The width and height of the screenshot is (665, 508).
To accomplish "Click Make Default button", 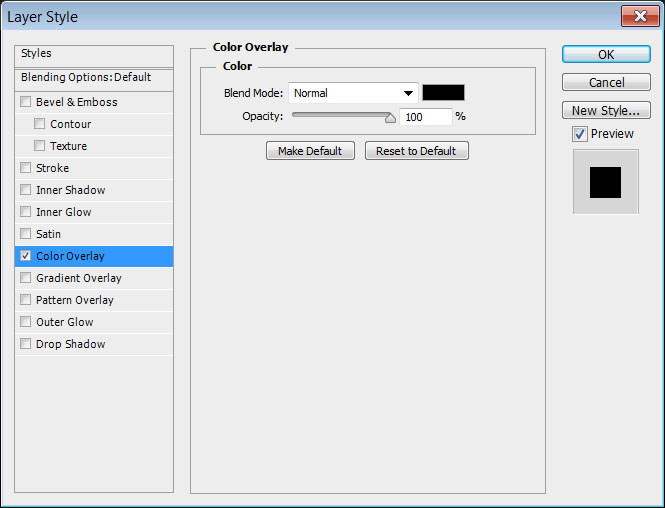I will click(x=310, y=151).
